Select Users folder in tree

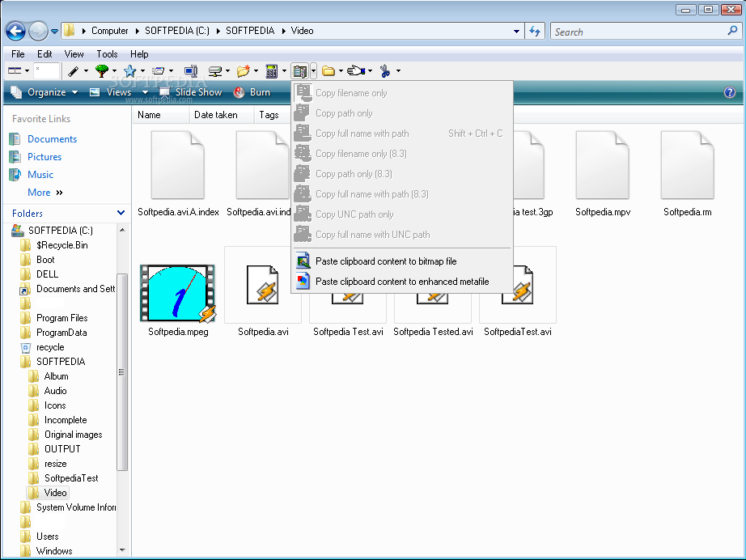[48, 537]
